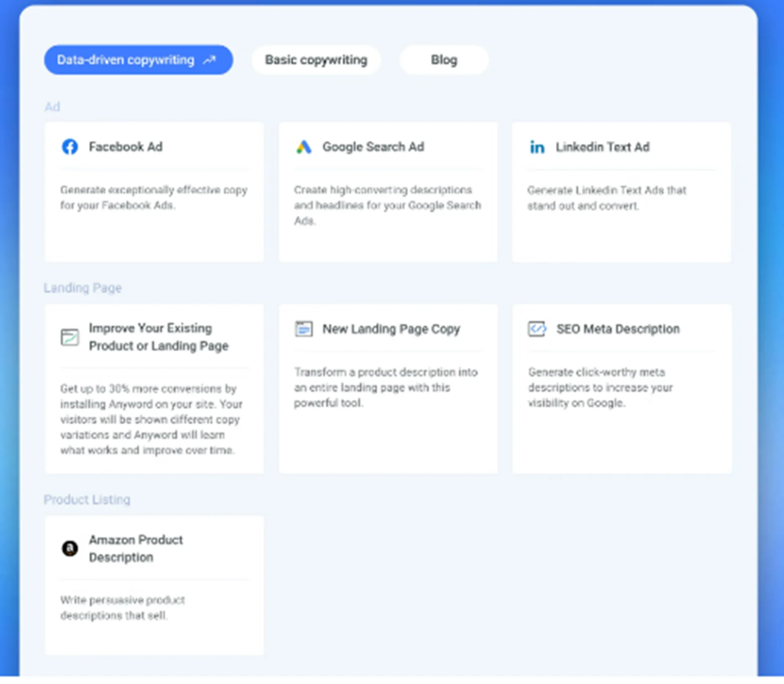Select the Linkedin Text Ad title
Image resolution: width=784 pixels, height=684 pixels.
coord(602,147)
